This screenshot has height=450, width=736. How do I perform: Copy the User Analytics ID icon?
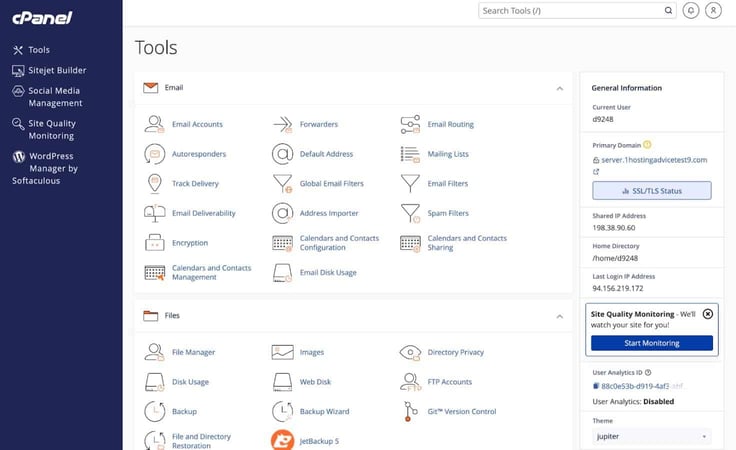point(596,386)
